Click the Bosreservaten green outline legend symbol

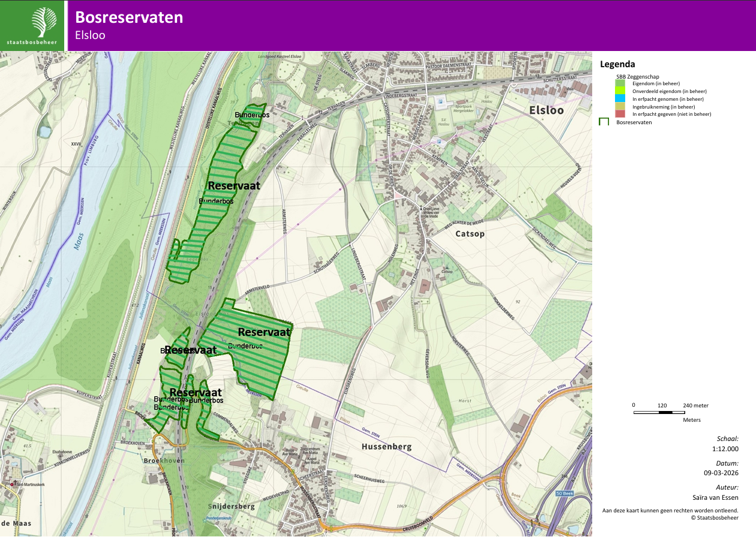[x=604, y=121]
